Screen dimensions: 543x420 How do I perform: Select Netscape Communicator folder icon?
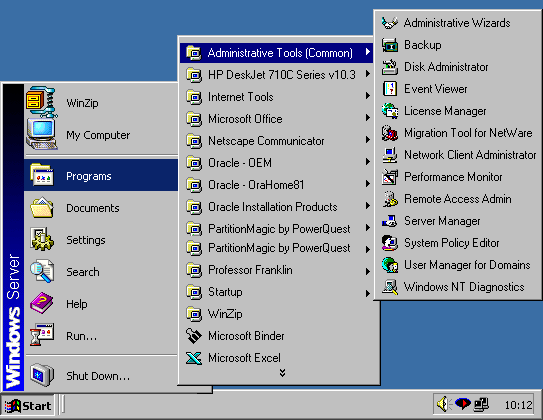click(x=194, y=141)
